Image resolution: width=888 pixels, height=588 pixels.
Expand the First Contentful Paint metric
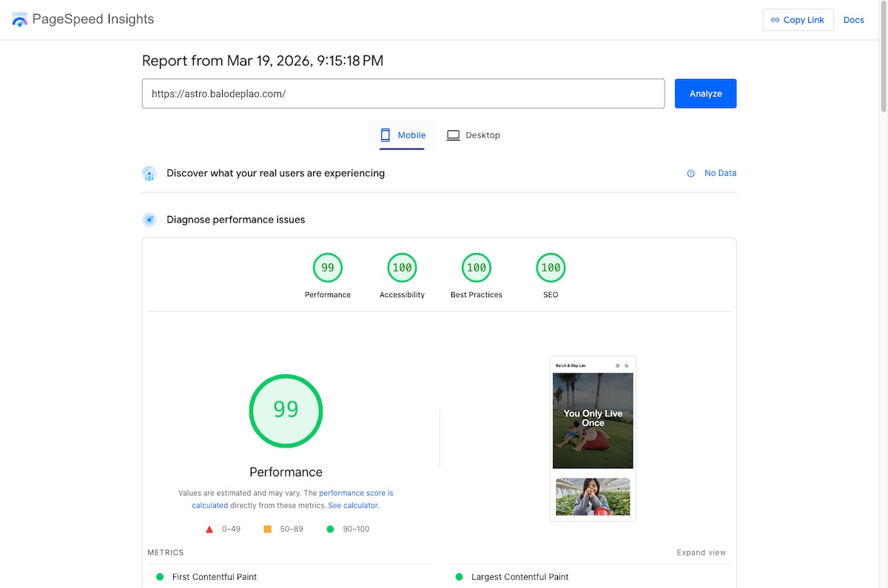pos(214,577)
